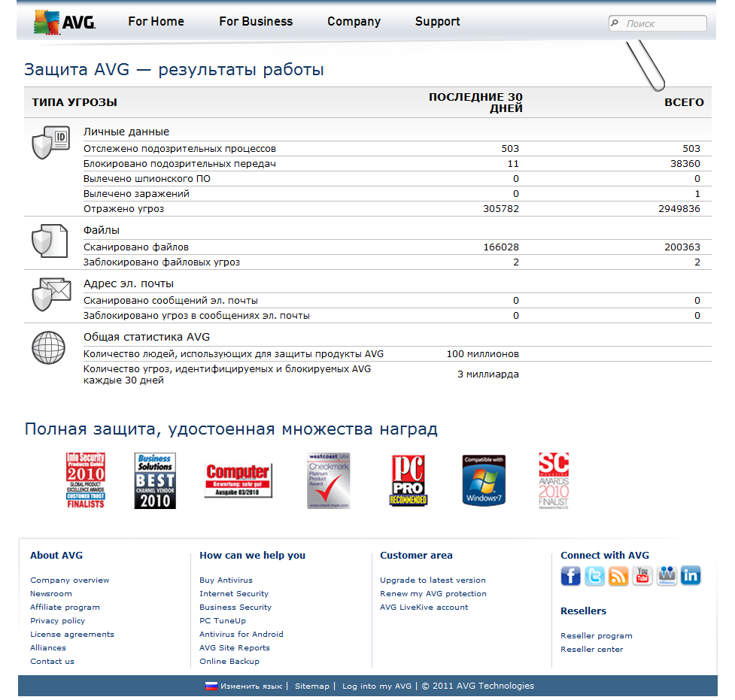Viewport: 735px width, 700px height.
Task: Open the AVG Affiliates community icon
Action: [667, 575]
